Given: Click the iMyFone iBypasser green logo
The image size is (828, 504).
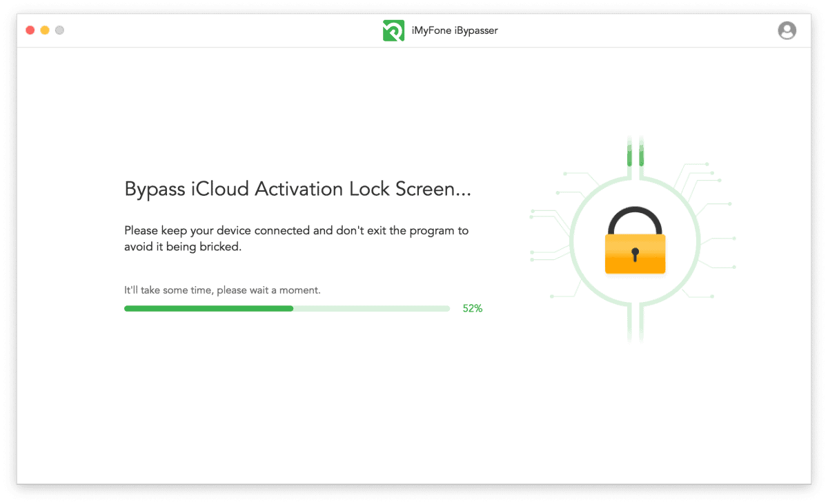Looking at the screenshot, I should (393, 30).
